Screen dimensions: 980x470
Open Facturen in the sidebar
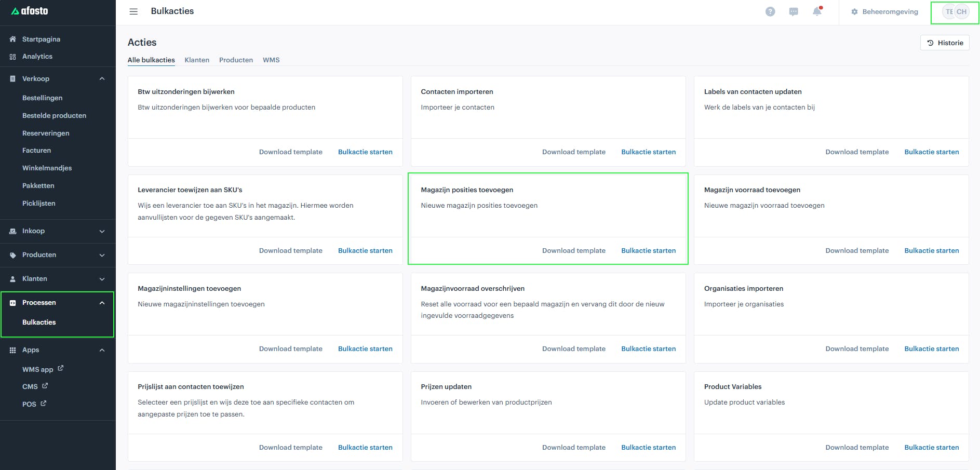(x=36, y=151)
